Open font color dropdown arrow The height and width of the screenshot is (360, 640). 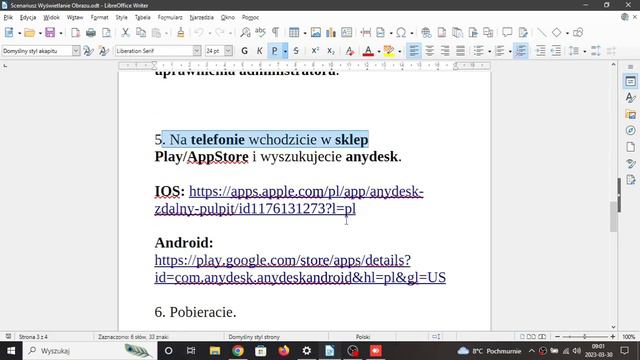[x=379, y=51]
